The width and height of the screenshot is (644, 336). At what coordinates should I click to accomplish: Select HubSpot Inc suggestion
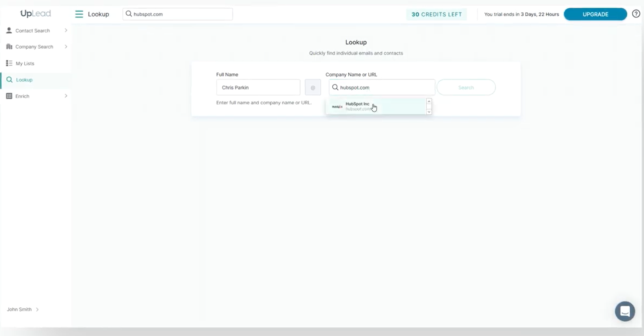pos(376,106)
